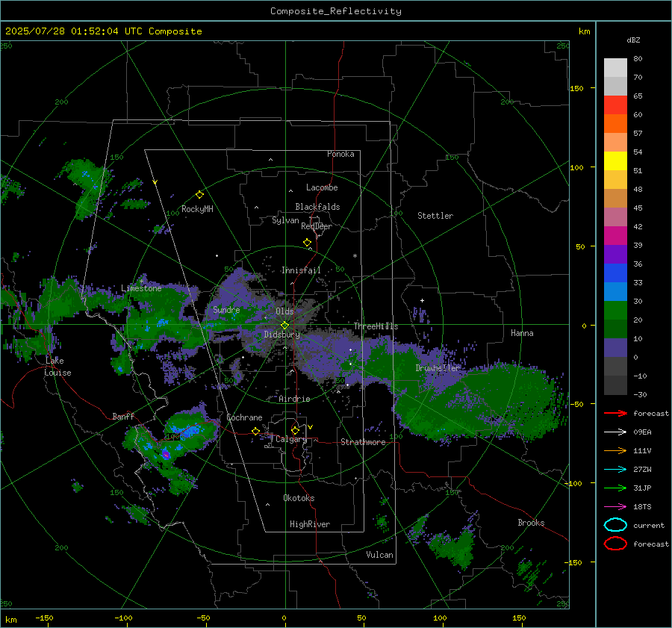Viewport: 672px width, 628px height.
Task: Click the Innisfail city label
Action: (x=301, y=270)
